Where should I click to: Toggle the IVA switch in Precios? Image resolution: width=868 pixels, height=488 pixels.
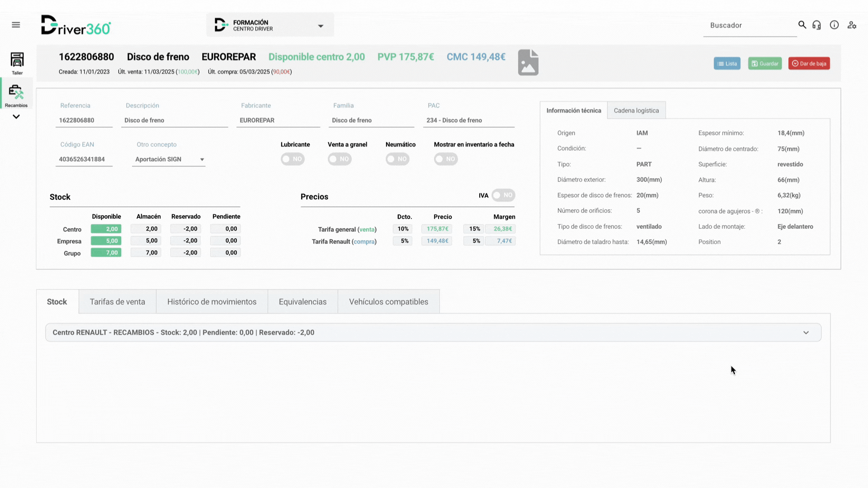pos(503,195)
